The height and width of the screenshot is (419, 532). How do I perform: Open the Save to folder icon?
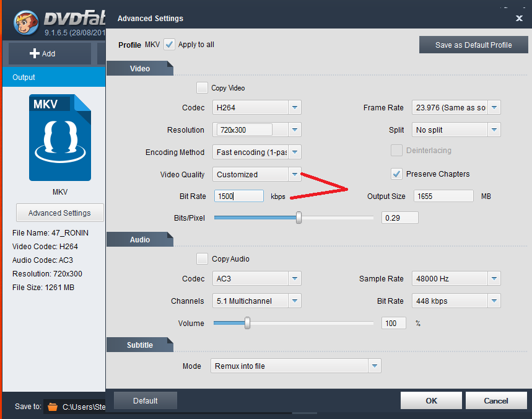click(53, 407)
